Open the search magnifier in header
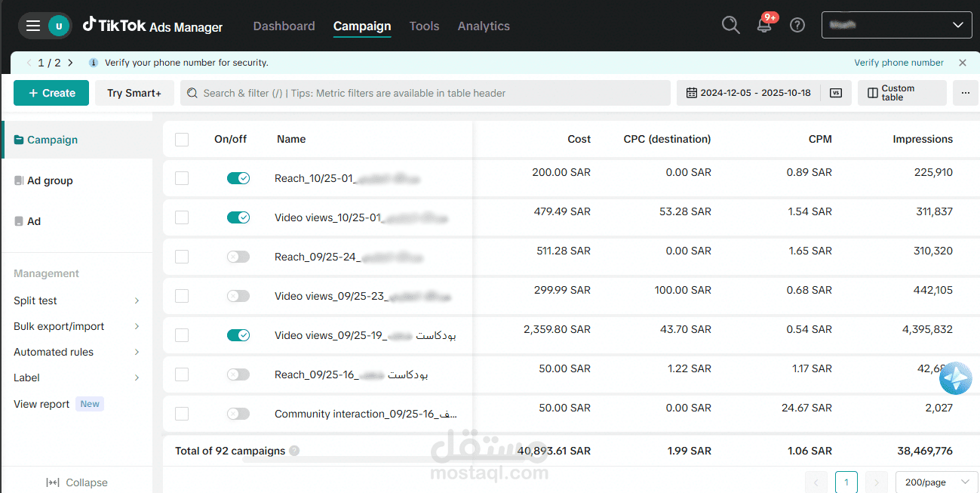This screenshot has width=980, height=493. [730, 26]
